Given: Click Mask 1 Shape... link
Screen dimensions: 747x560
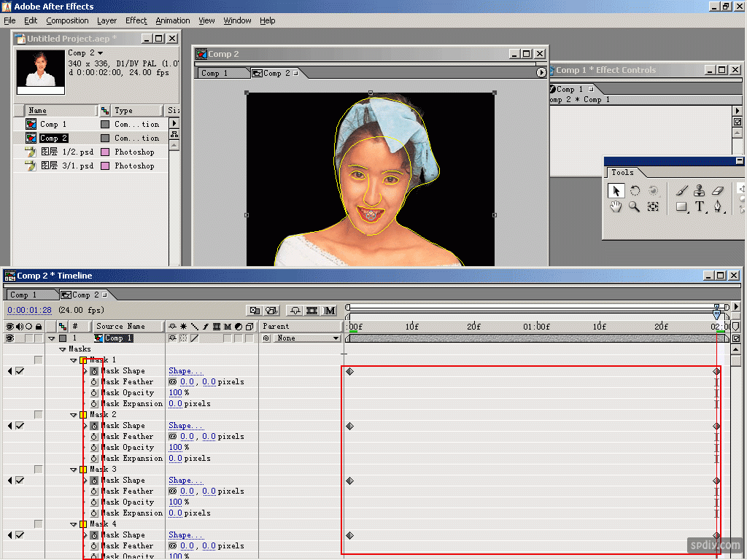Looking at the screenshot, I should [x=185, y=371].
